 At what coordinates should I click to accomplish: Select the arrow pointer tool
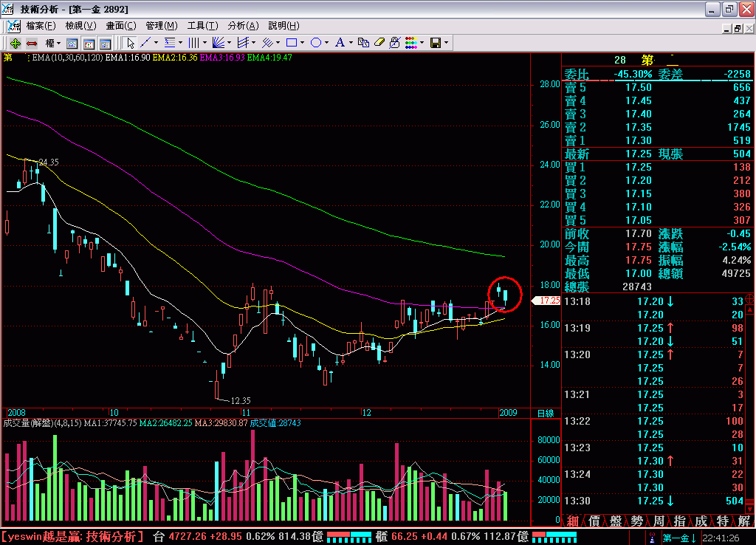pos(130,44)
